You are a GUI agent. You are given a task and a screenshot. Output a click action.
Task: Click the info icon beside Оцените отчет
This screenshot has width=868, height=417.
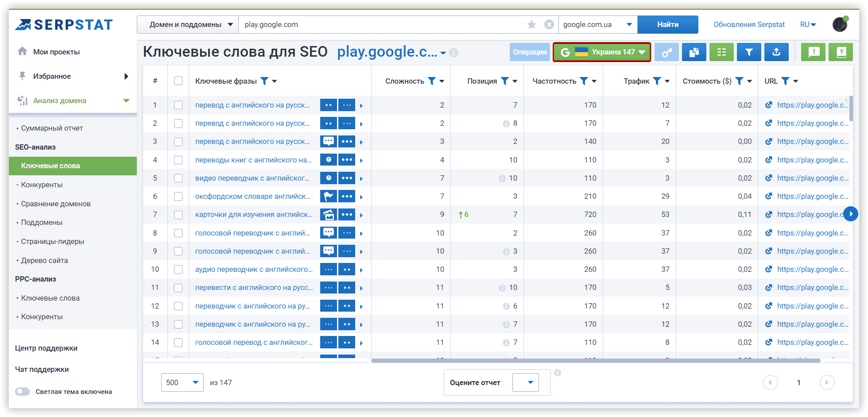pos(558,373)
